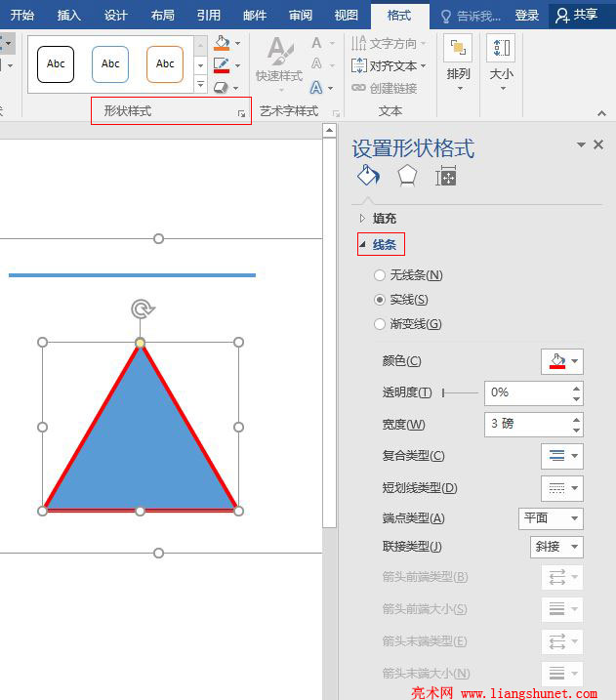Click the shape effects icon
Screen dimensions: 616x700
(221, 87)
